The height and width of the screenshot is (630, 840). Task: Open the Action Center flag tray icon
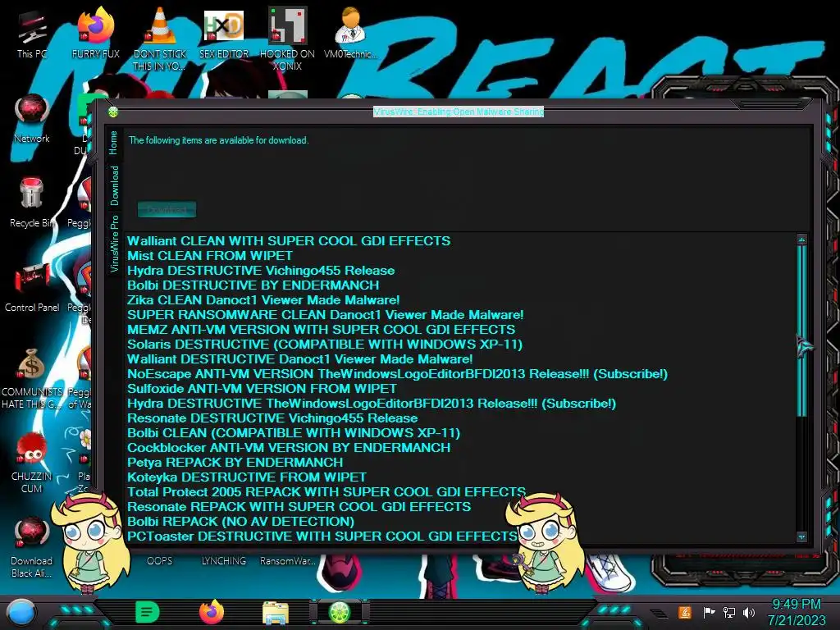click(x=709, y=612)
